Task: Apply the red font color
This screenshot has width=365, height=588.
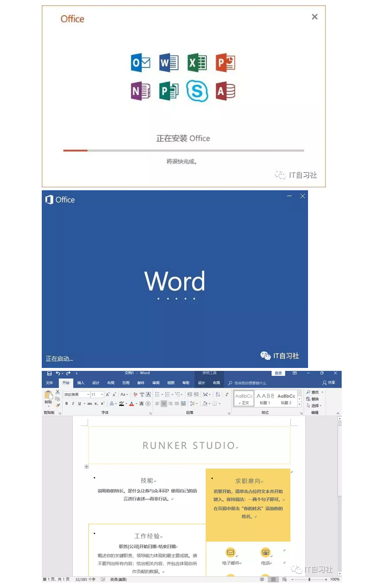Action: coord(131,404)
